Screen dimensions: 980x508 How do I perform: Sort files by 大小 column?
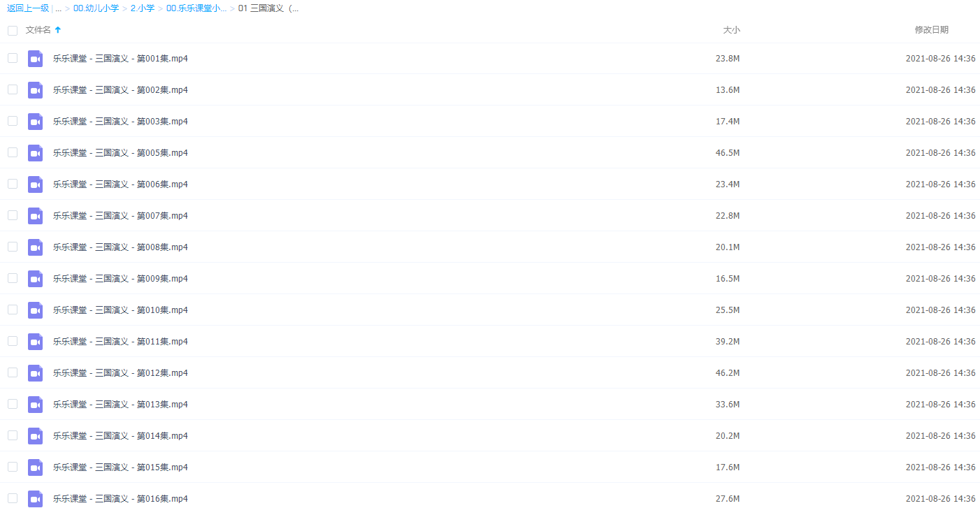731,30
